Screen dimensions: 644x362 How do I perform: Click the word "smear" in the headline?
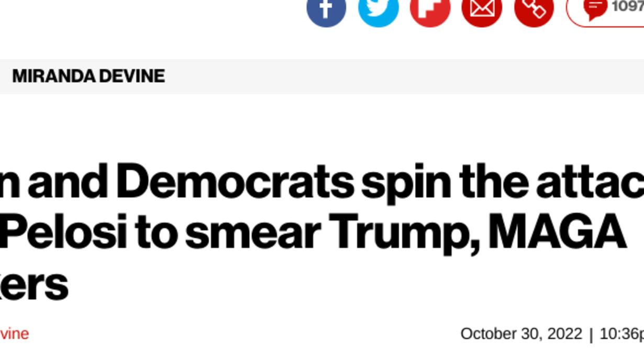(253, 232)
